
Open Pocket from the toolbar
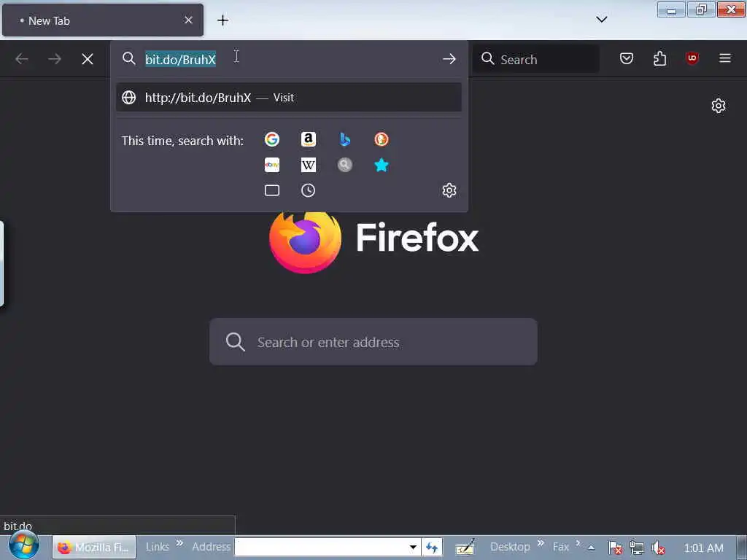(x=627, y=59)
